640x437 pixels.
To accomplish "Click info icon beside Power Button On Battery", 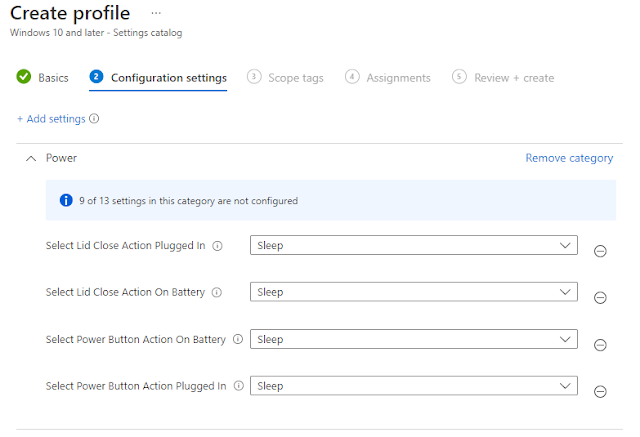I will [x=238, y=340].
